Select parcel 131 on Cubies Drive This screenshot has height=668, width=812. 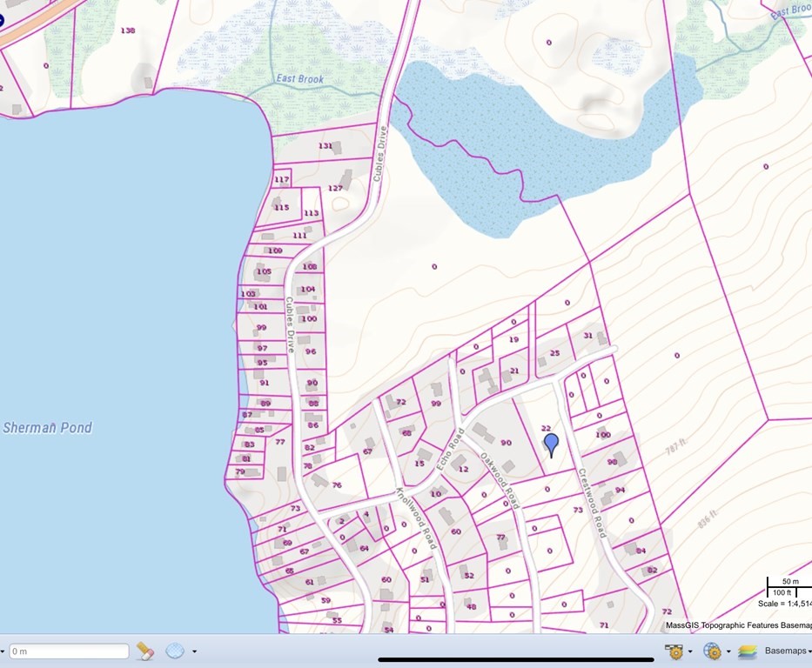click(325, 146)
